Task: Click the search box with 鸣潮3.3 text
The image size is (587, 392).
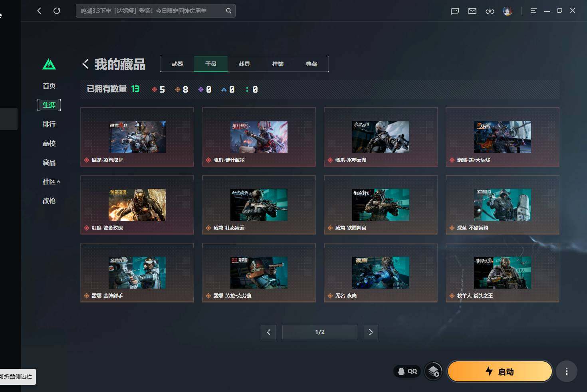Action: pyautogui.click(x=156, y=11)
